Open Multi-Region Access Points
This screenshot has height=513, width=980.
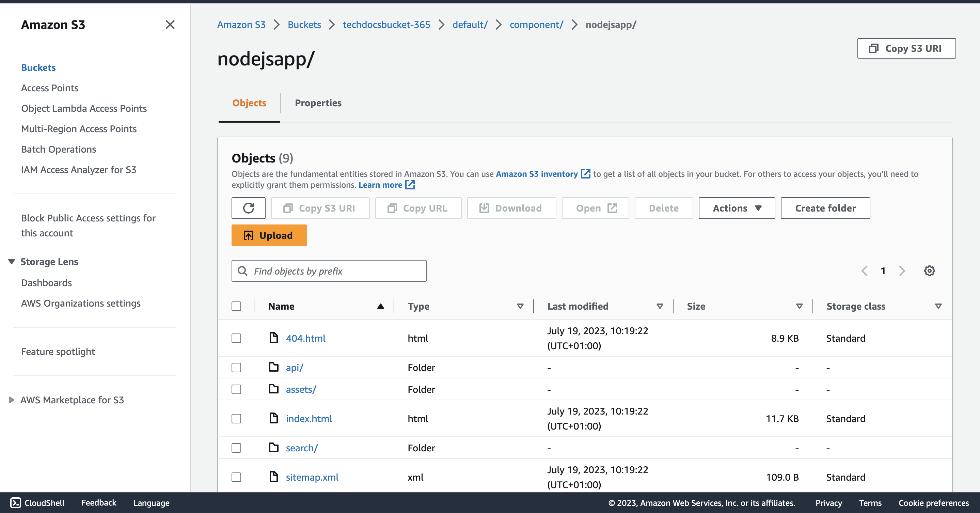[x=79, y=129]
